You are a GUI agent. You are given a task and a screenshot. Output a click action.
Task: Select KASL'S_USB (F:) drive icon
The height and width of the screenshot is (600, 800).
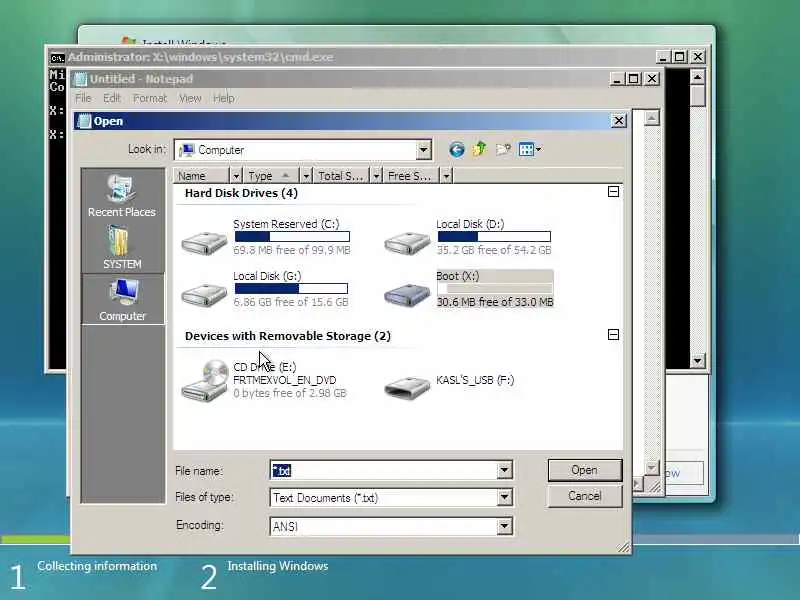click(x=407, y=386)
